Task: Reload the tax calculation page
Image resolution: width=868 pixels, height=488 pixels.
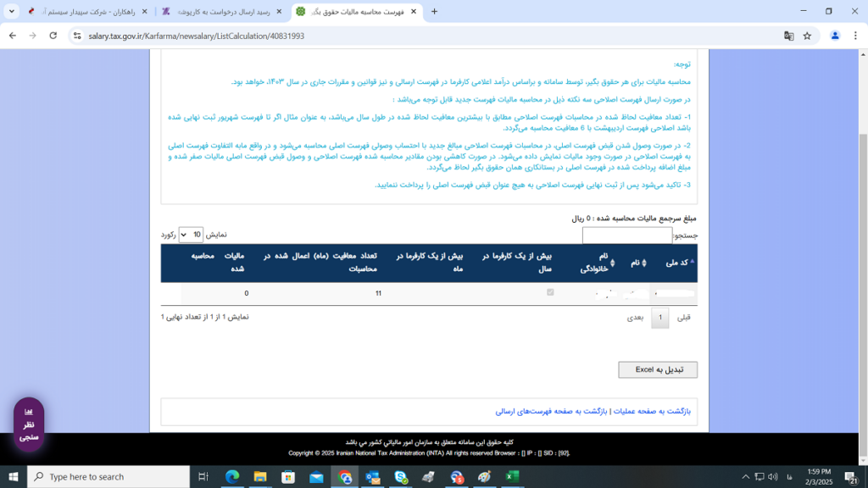Action: (x=53, y=36)
